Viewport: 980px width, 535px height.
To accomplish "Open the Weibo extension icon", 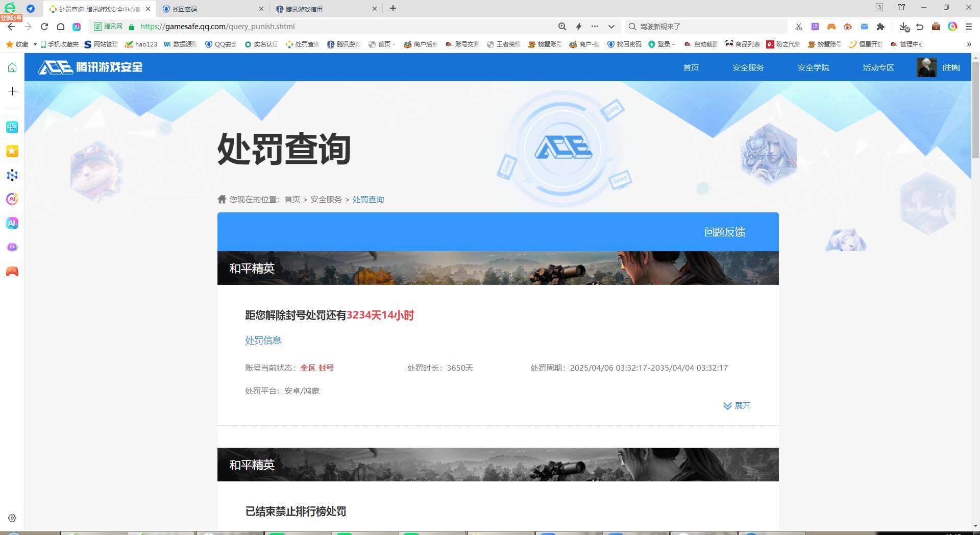I will click(848, 27).
